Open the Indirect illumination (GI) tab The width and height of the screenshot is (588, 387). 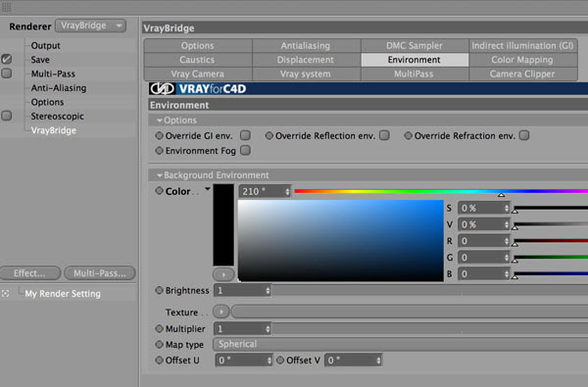point(522,46)
